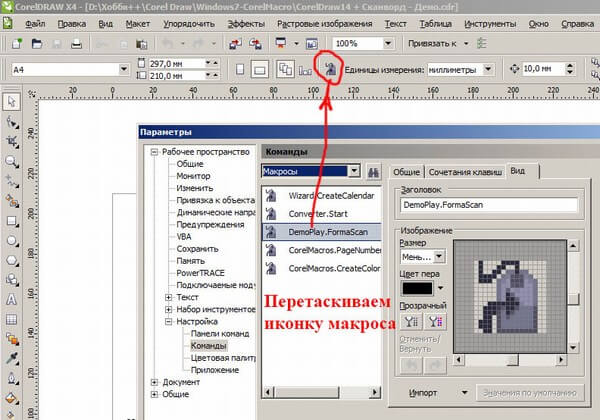The width and height of the screenshot is (600, 420).
Task: Click the icon editor scroll down arrow
Action: coord(573,348)
